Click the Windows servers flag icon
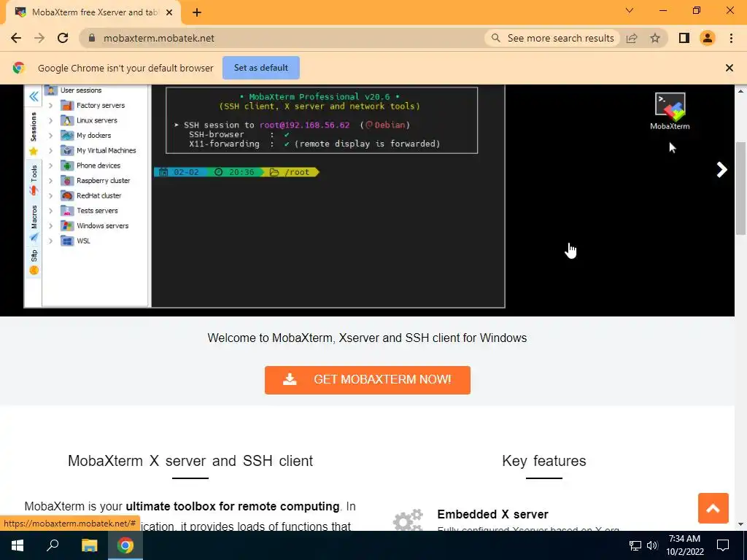747x560 pixels. [x=67, y=226]
